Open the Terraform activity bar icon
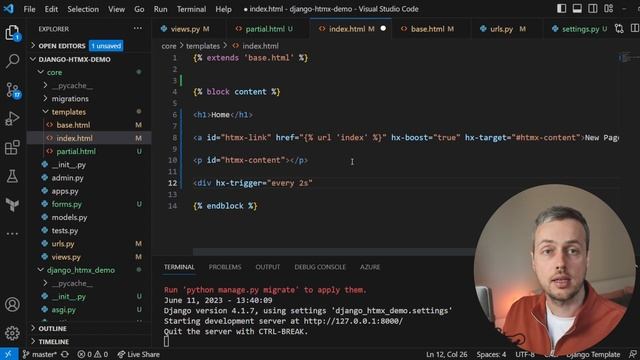This screenshot has width=640, height=360. coord(12,204)
